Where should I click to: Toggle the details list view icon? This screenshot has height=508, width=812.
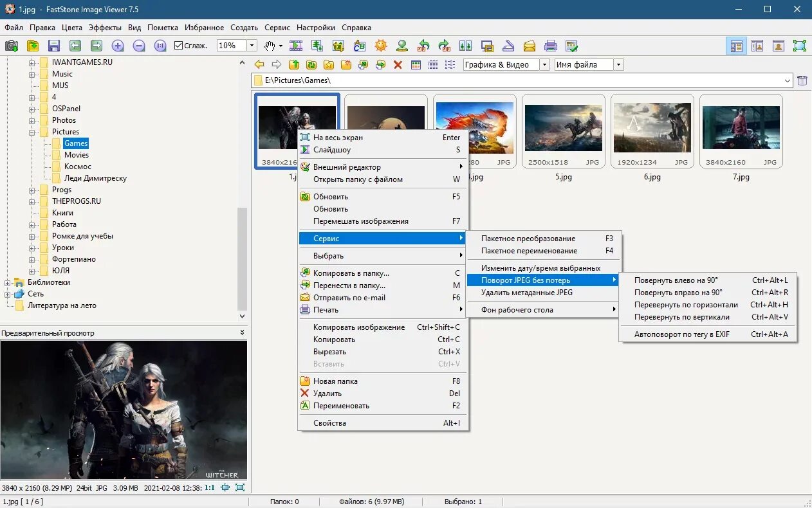tap(433, 64)
